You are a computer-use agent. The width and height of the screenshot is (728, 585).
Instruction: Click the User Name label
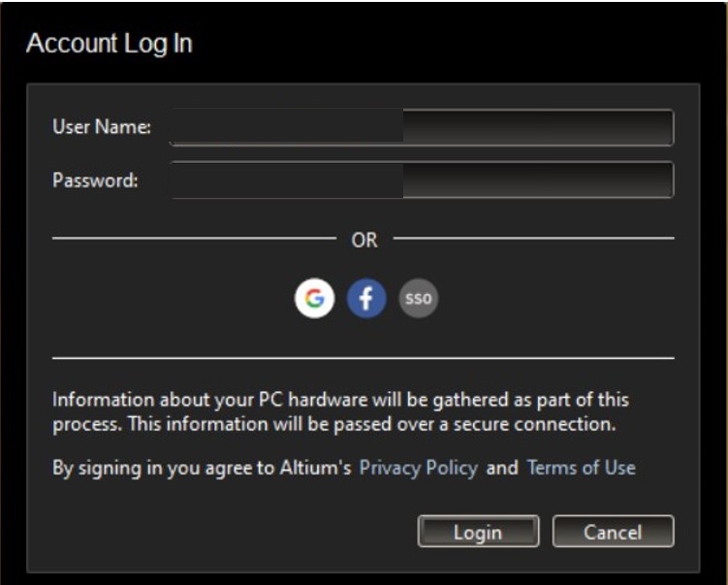pyautogui.click(x=101, y=127)
